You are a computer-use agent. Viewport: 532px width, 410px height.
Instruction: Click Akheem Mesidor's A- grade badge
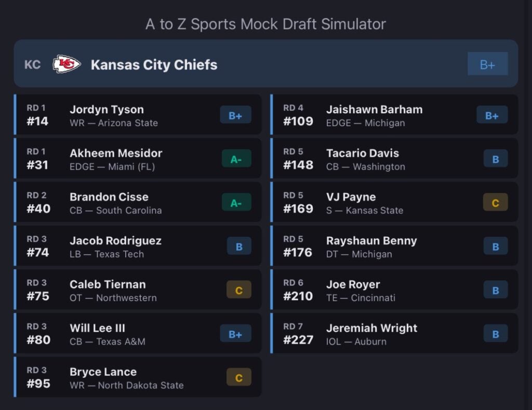coord(236,159)
